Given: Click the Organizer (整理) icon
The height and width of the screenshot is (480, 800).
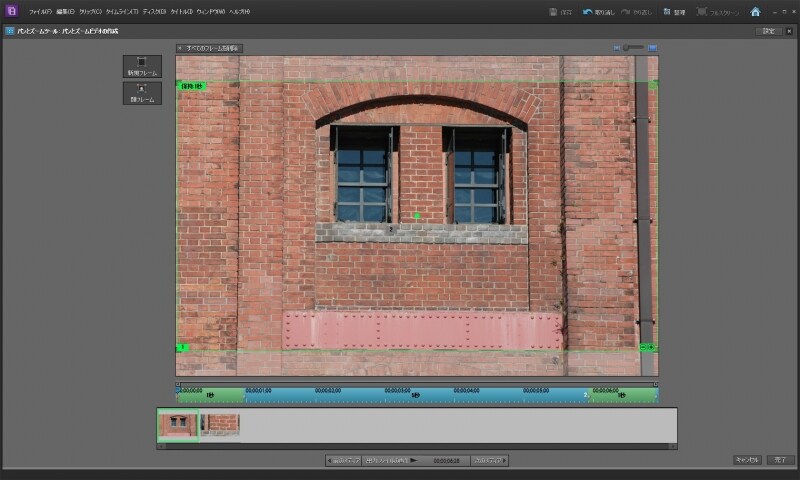Looking at the screenshot, I should (675, 12).
